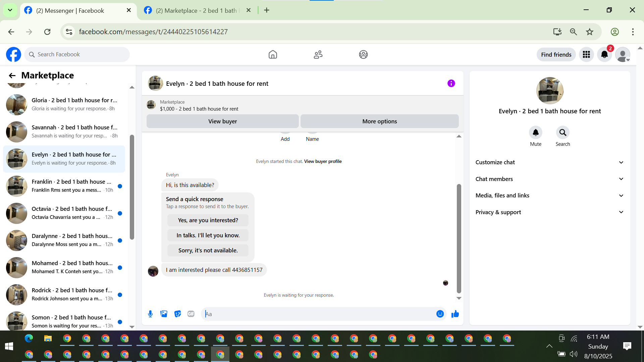
Task: Mute this chat with bell icon
Action: [x=536, y=133]
